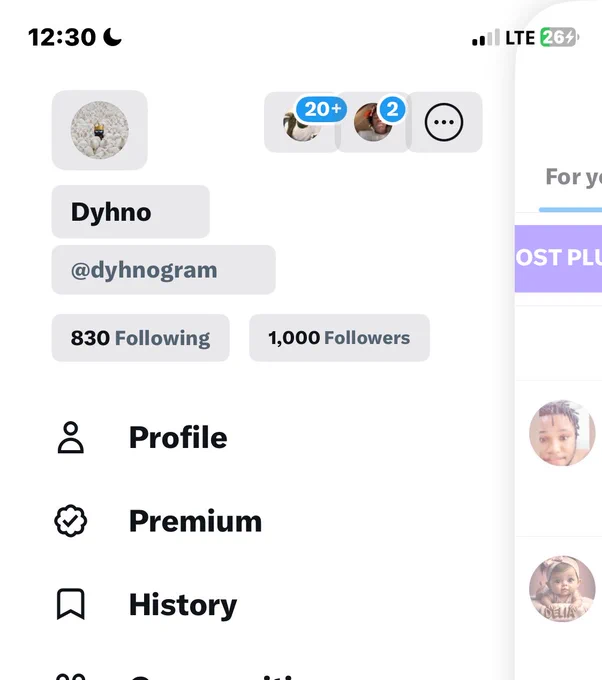
Task: Open the 830 Following list
Action: 141,338
